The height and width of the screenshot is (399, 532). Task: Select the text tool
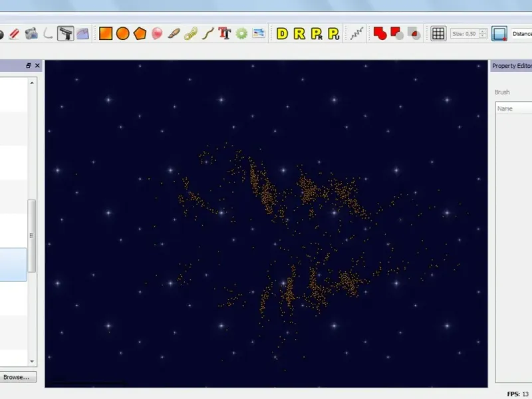(224, 33)
